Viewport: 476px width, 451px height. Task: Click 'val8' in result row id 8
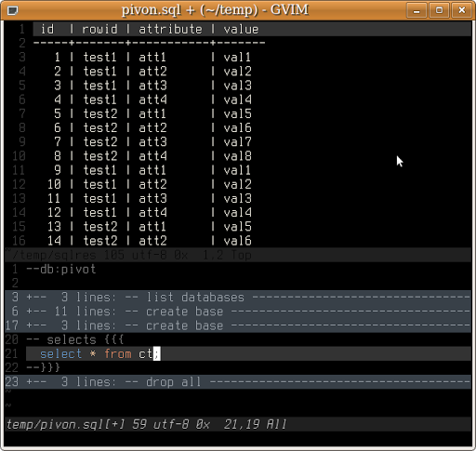[238, 156]
